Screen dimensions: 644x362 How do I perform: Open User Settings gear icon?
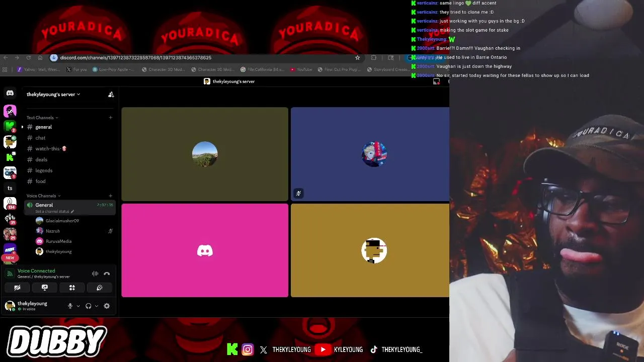click(107, 306)
